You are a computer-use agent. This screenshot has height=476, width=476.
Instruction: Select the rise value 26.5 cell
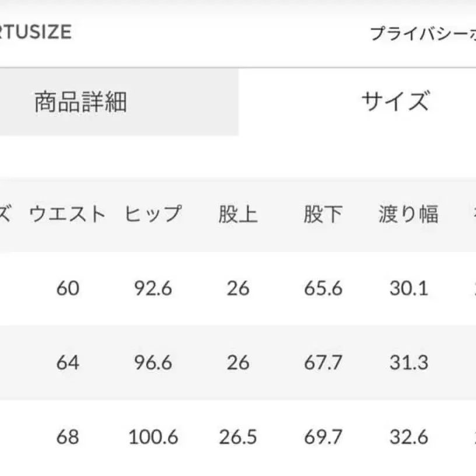(x=238, y=436)
